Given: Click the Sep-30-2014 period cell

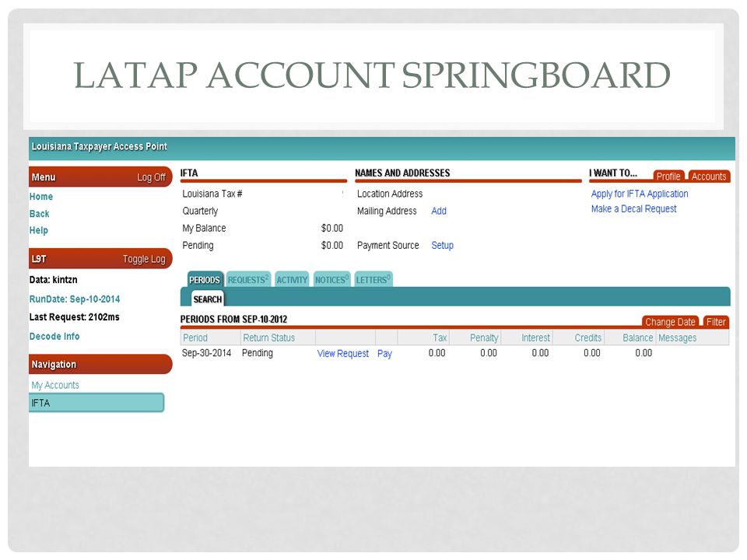Looking at the screenshot, I should [207, 353].
